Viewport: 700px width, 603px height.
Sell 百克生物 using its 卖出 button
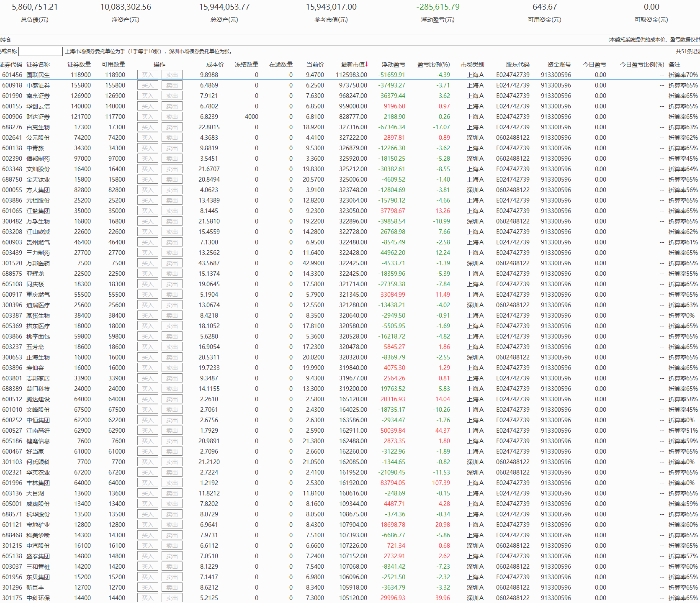[x=172, y=127]
